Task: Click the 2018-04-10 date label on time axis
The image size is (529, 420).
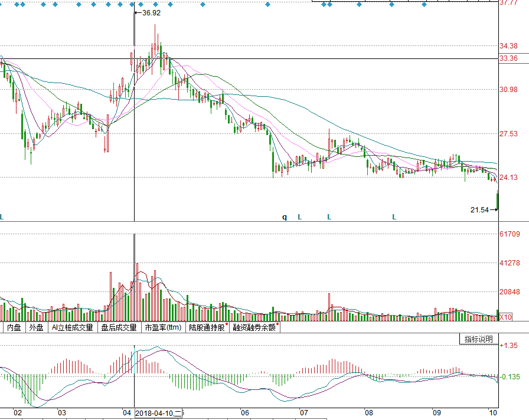Action: [x=158, y=413]
